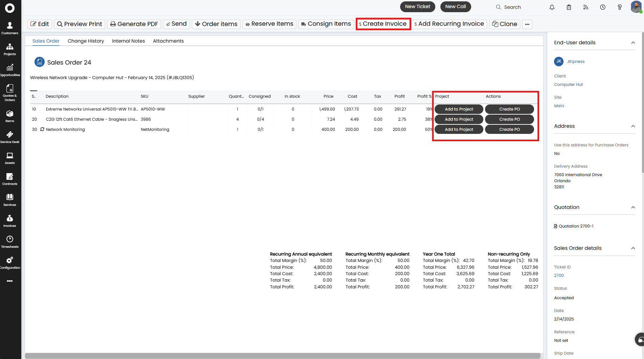Collapse the Quotation section
The image size is (644, 359).
pyautogui.click(x=633, y=207)
